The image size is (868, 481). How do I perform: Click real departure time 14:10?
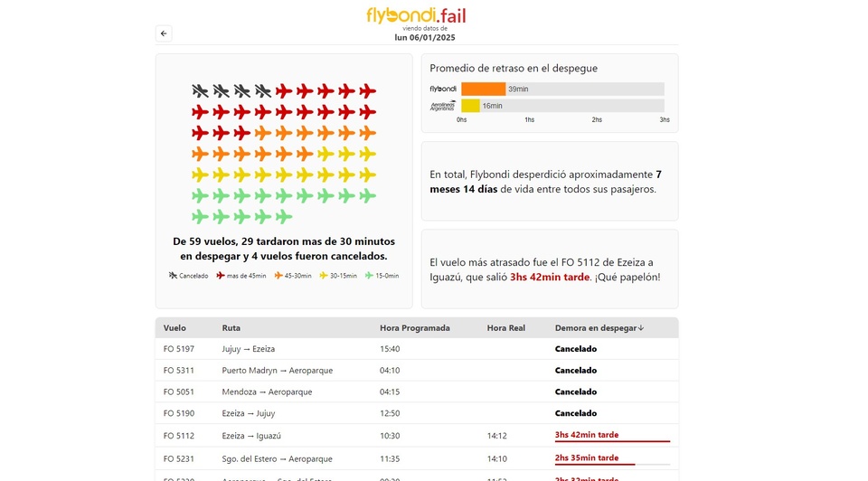497,459
